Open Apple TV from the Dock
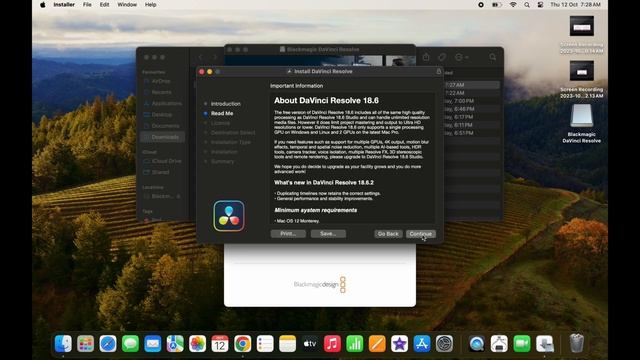 310,344
